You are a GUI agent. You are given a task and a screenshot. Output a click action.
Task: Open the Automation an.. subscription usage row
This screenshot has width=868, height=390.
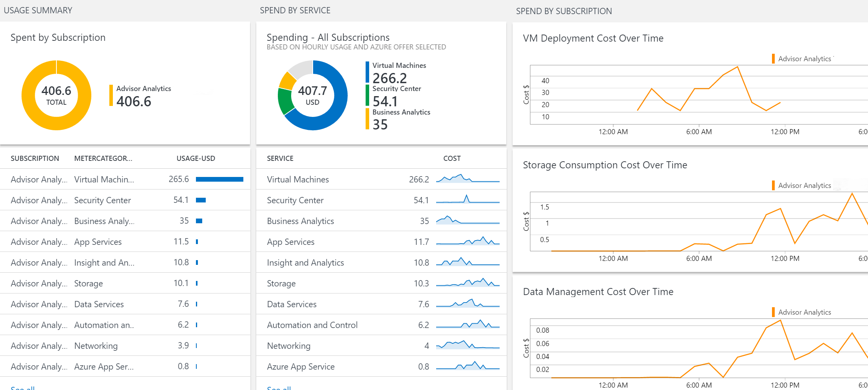[125, 325]
